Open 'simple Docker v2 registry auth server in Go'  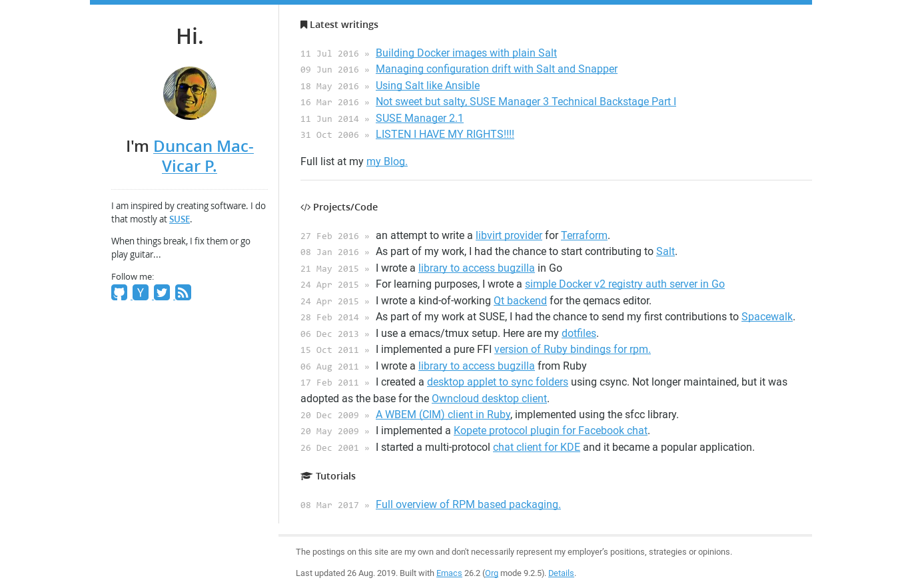625,284
